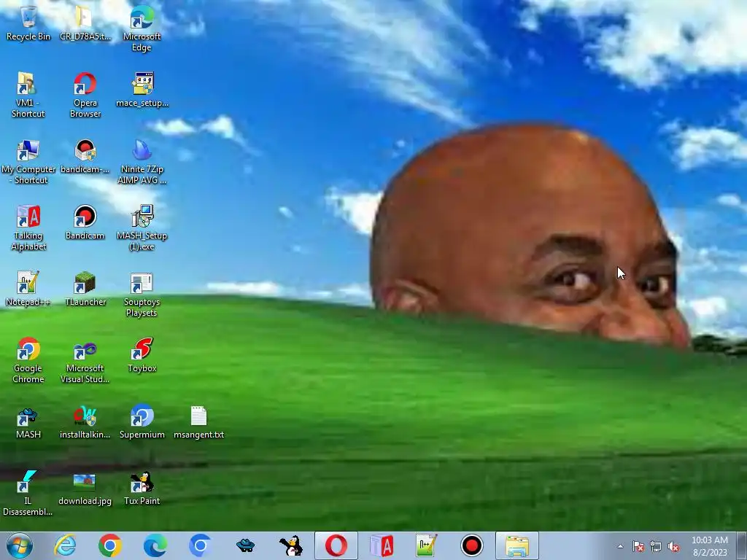747x560 pixels.
Task: Select the Microsoft Edge desktop shortcut
Action: click(142, 28)
